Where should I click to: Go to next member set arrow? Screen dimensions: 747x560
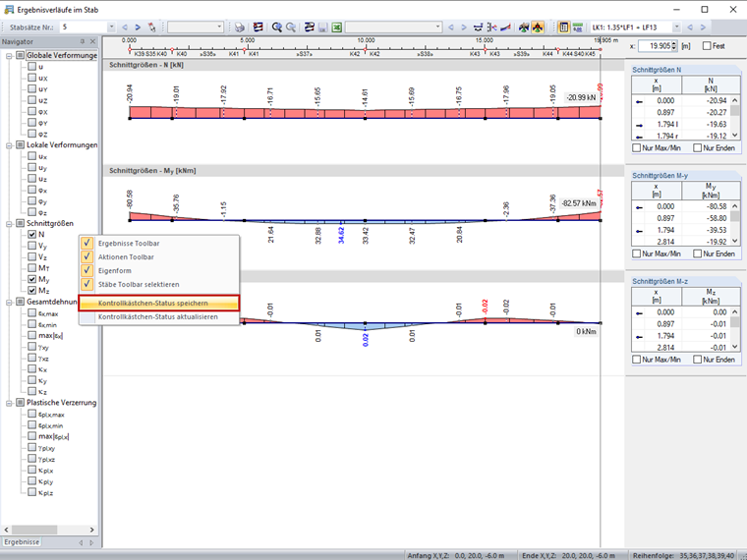pos(138,28)
